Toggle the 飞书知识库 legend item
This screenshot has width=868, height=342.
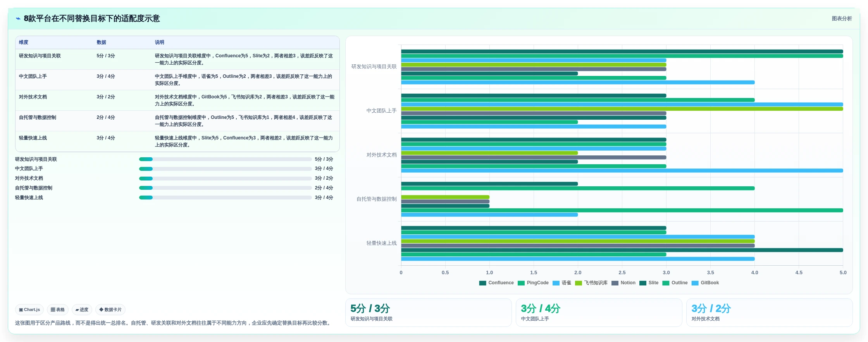point(591,283)
